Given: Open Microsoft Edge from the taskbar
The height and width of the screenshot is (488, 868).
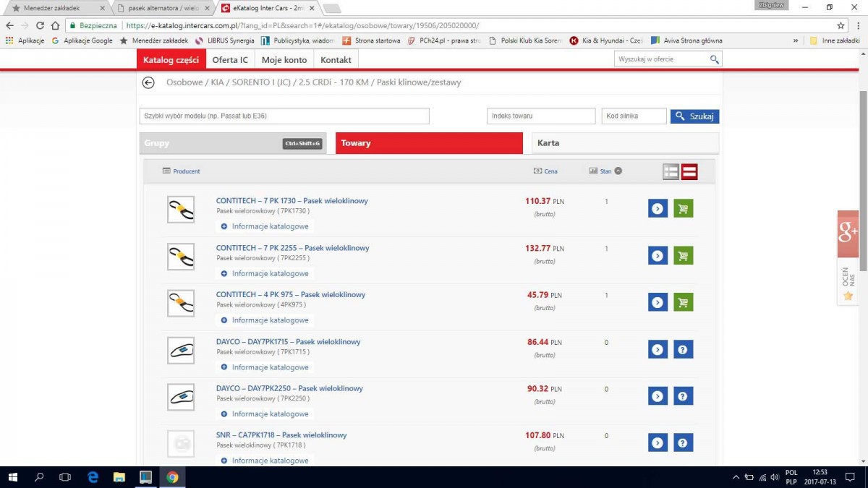Looking at the screenshot, I should tap(93, 477).
